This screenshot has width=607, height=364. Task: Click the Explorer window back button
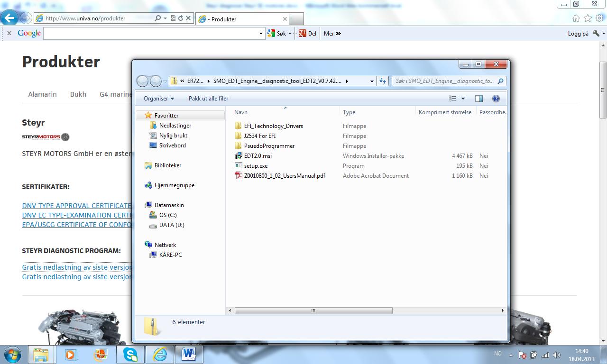[x=142, y=81]
